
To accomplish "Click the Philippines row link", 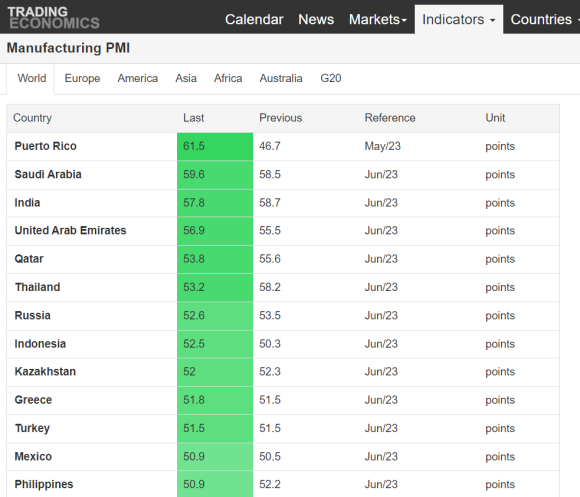I will (x=44, y=484).
